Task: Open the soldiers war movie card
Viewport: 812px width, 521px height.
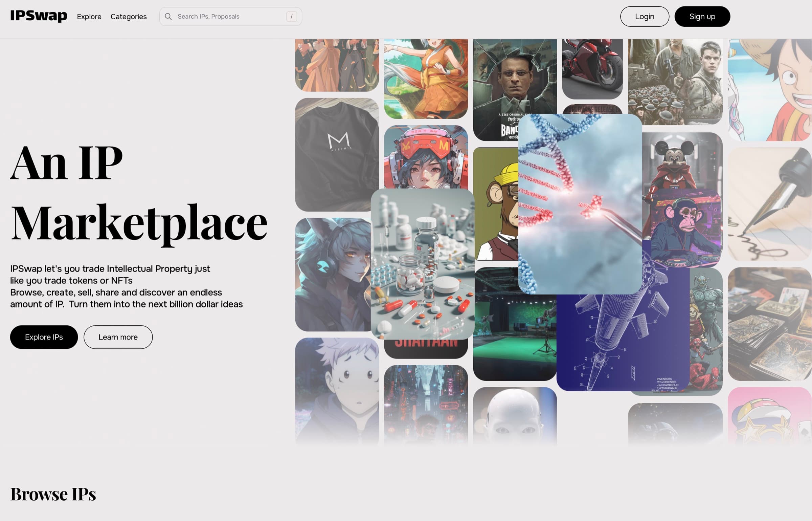Action: pyautogui.click(x=675, y=82)
